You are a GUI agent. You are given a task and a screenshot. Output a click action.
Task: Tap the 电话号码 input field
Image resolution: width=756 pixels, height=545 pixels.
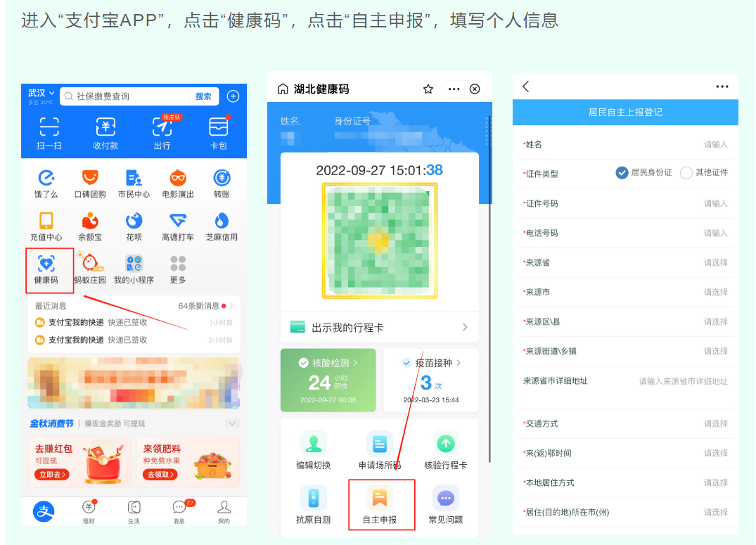coord(625,233)
